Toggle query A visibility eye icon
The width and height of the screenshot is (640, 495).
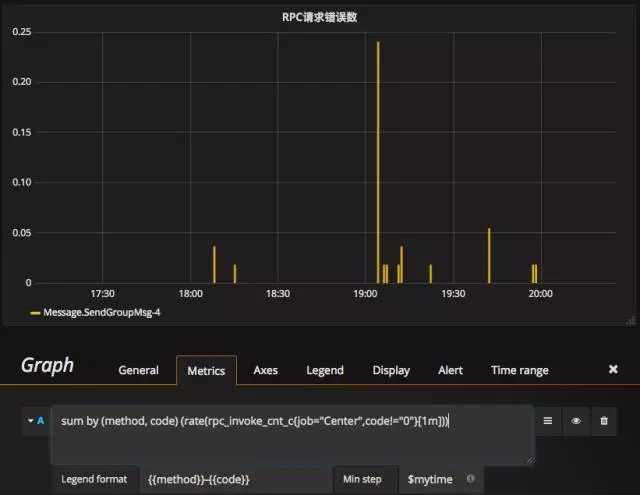coord(576,421)
